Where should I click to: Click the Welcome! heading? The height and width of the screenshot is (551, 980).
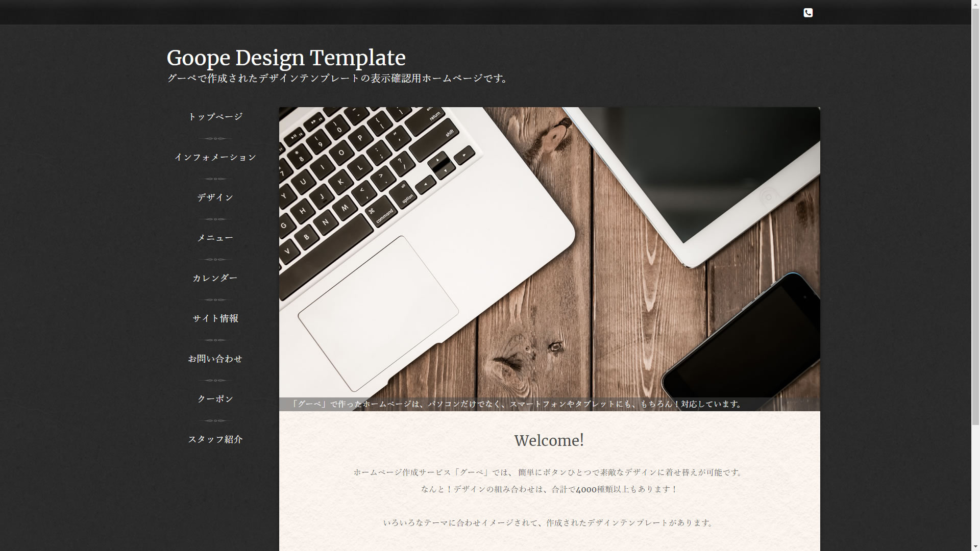(549, 440)
